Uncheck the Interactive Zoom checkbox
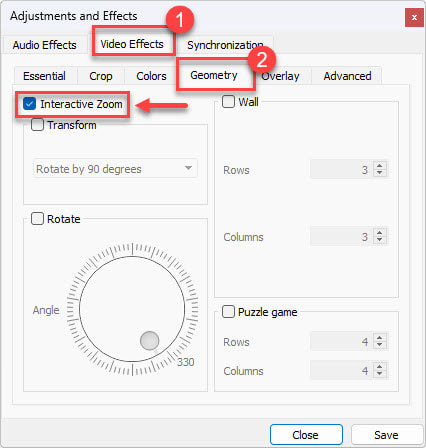This screenshot has height=448, width=426. (29, 104)
